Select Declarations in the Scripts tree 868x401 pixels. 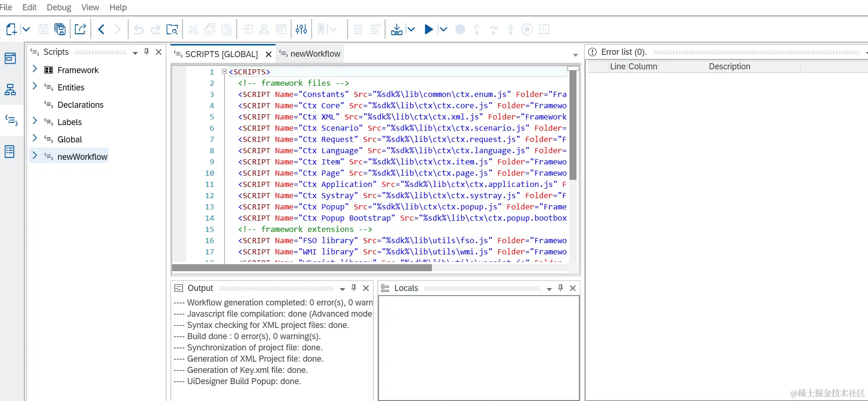tap(80, 105)
